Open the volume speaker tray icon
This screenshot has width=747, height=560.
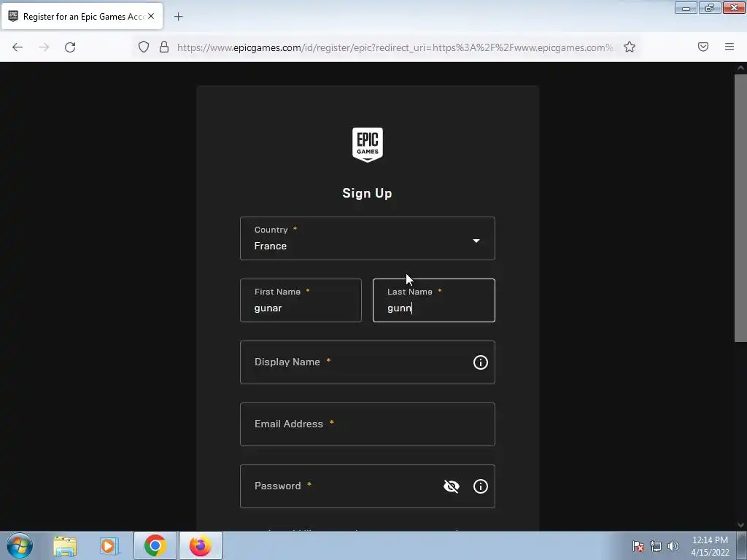point(673,546)
